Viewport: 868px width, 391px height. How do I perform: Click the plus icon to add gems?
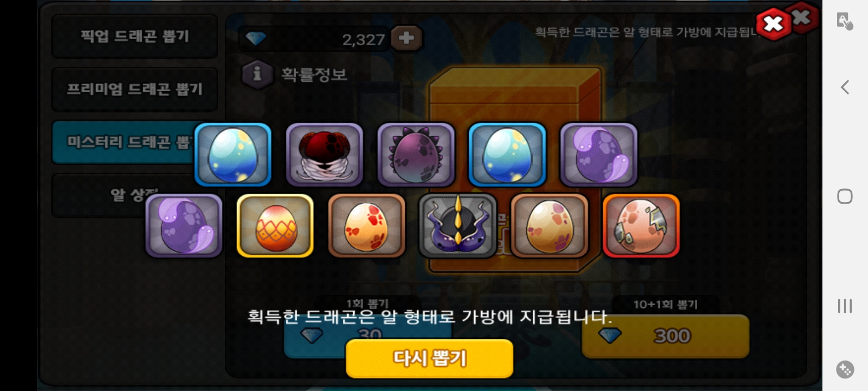pos(406,38)
